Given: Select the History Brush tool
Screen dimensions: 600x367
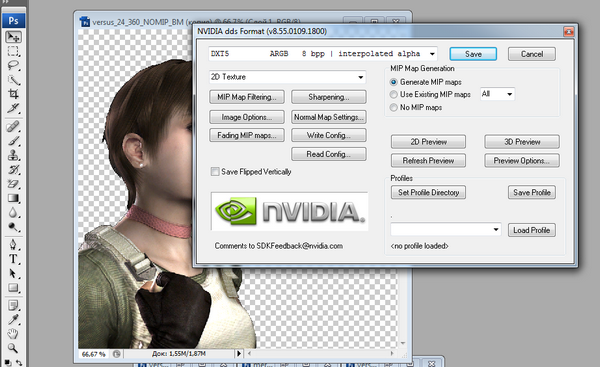Looking at the screenshot, I should coord(13,170).
